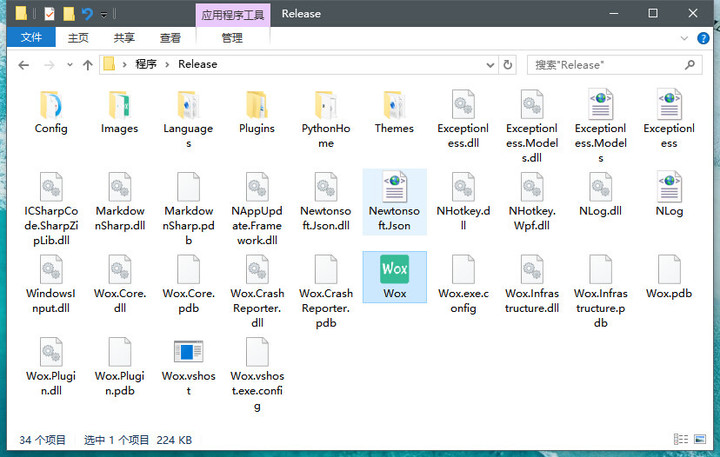Switch to the 主页 ribbon tab
The image size is (720, 457).
[x=78, y=38]
